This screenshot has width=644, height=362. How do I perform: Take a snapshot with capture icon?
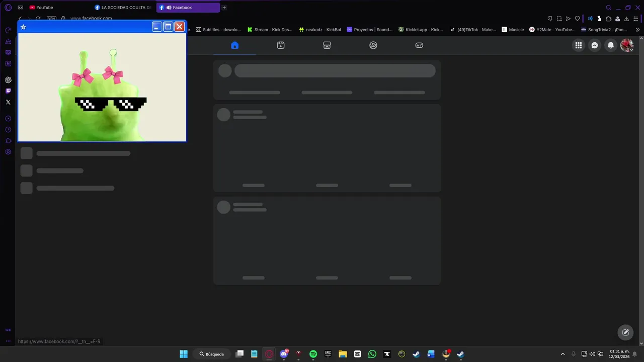(x=559, y=19)
